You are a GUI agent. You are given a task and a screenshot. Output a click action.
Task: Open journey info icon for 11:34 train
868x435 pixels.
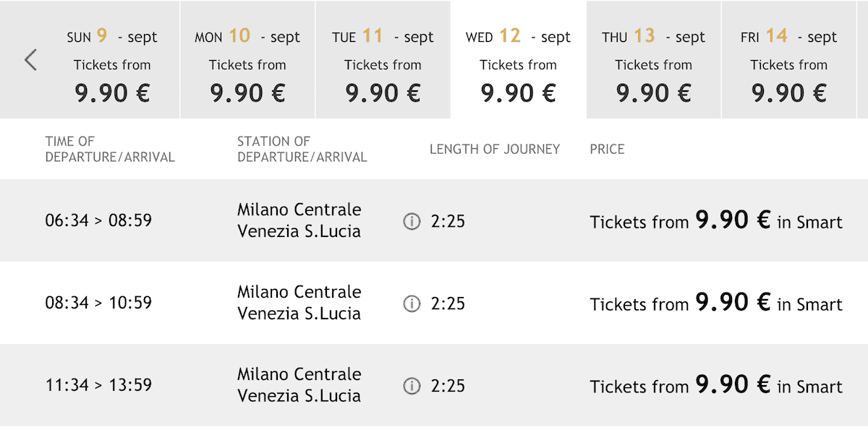coord(412,387)
